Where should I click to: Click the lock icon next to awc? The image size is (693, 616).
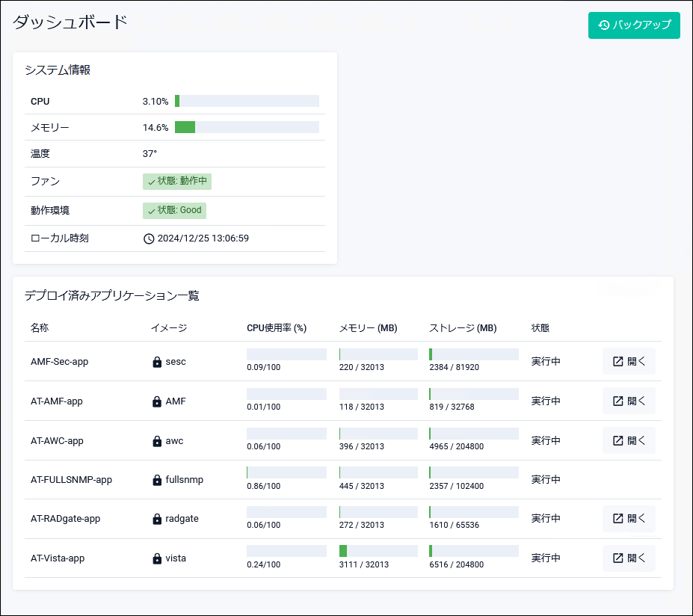[x=157, y=441]
